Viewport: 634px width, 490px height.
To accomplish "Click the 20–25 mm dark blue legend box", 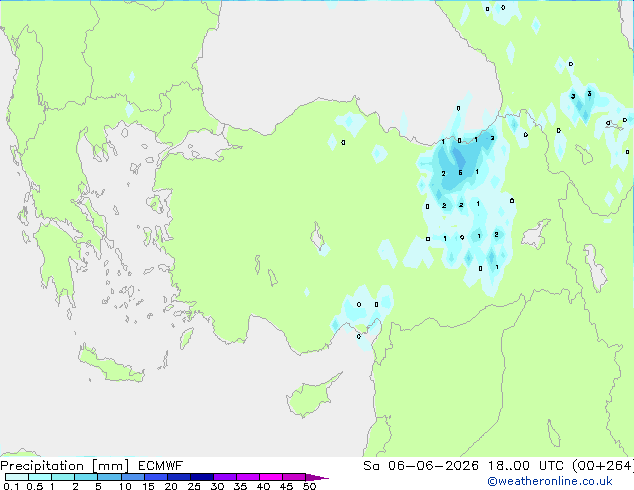I will click(178, 477).
